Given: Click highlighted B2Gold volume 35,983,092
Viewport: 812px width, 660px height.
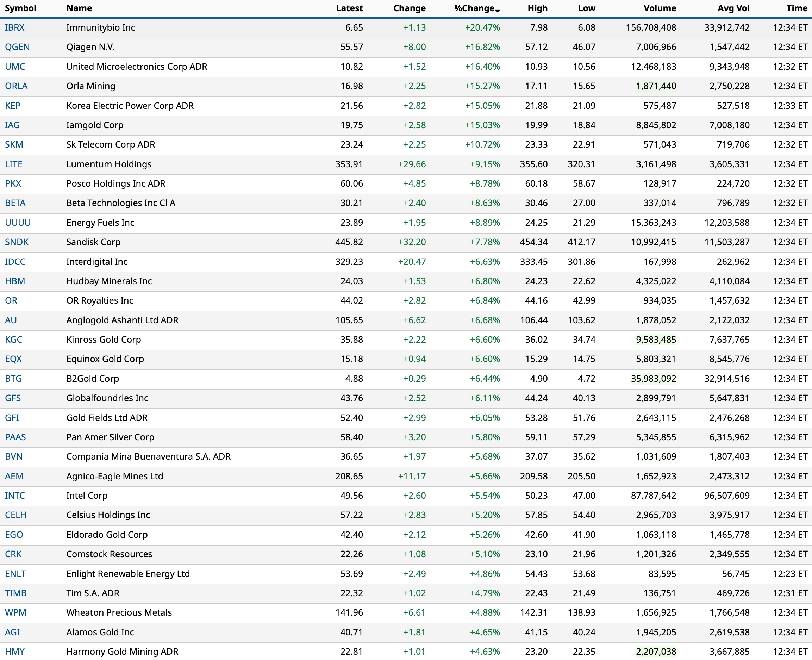Looking at the screenshot, I should [653, 379].
